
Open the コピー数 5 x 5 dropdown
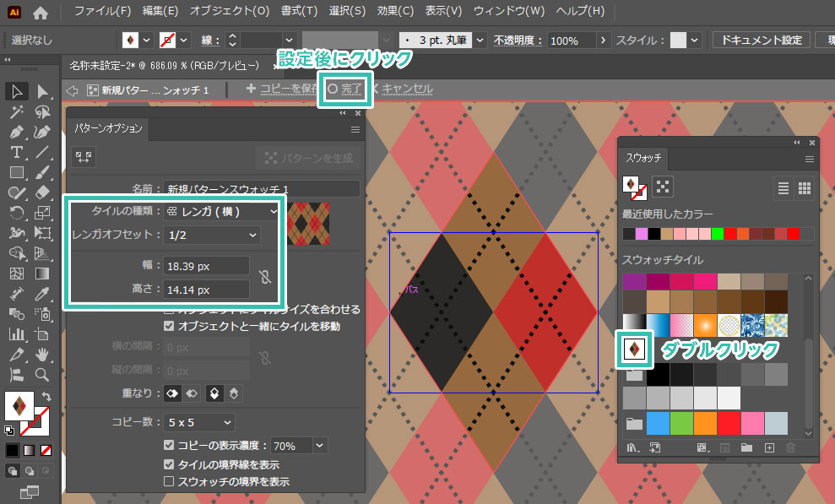click(x=200, y=422)
